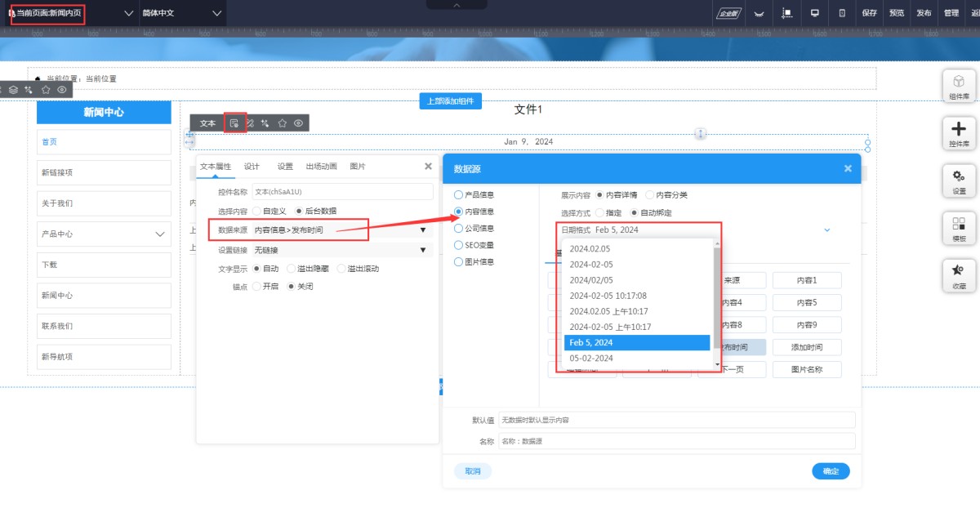
Task: Click the 确定 confirm button
Action: tap(831, 471)
